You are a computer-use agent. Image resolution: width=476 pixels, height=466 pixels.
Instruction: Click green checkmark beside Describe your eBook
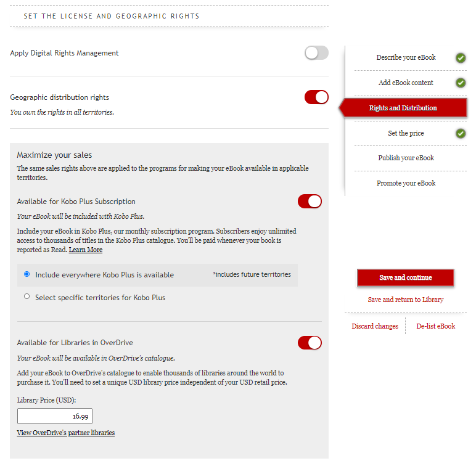[x=461, y=58]
